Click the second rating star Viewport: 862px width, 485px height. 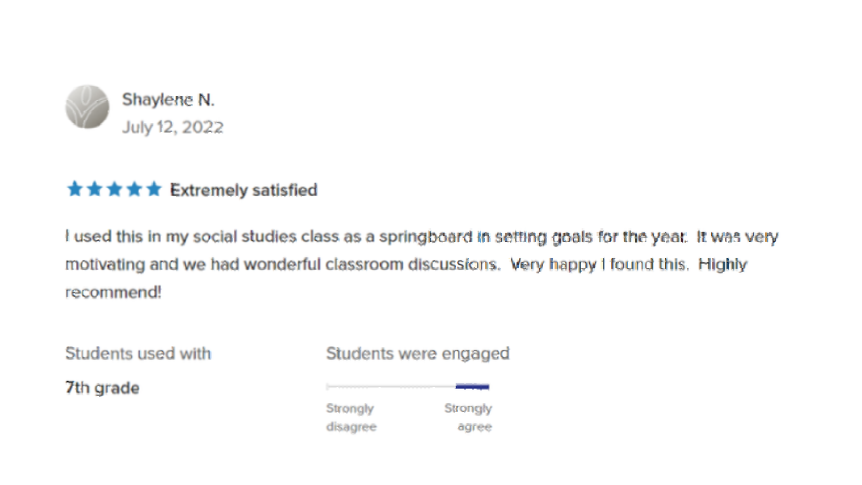(x=94, y=189)
